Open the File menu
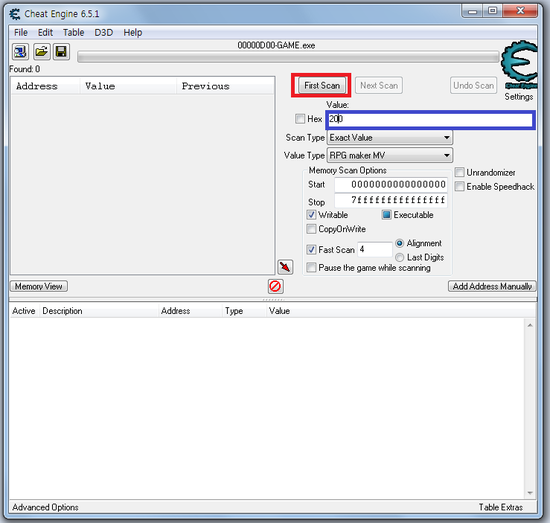This screenshot has width=550, height=523. tap(21, 33)
